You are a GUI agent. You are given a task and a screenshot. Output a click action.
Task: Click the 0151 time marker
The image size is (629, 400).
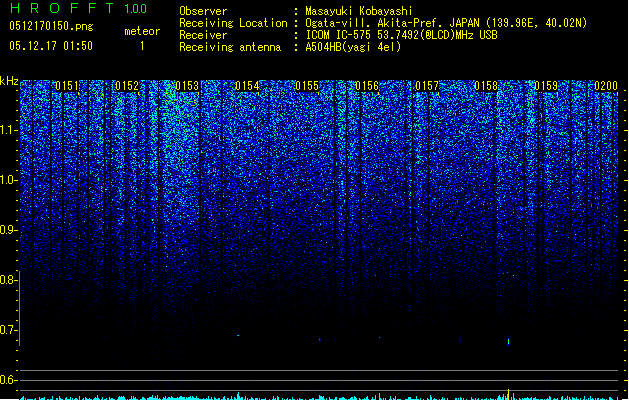pos(67,86)
